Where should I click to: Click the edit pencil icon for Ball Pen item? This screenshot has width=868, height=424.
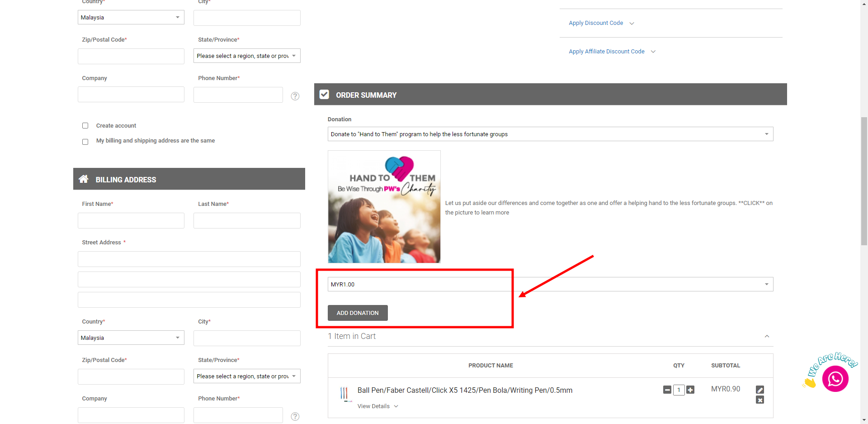pos(760,390)
